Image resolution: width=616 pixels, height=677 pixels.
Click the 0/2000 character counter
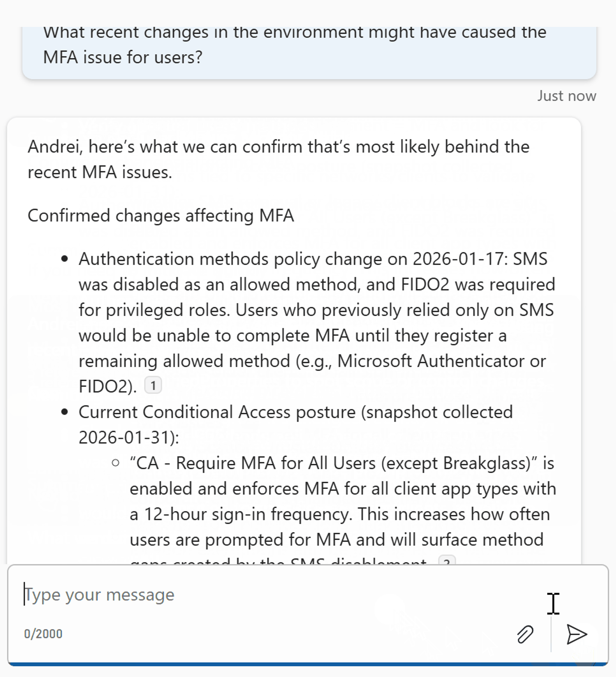[43, 634]
